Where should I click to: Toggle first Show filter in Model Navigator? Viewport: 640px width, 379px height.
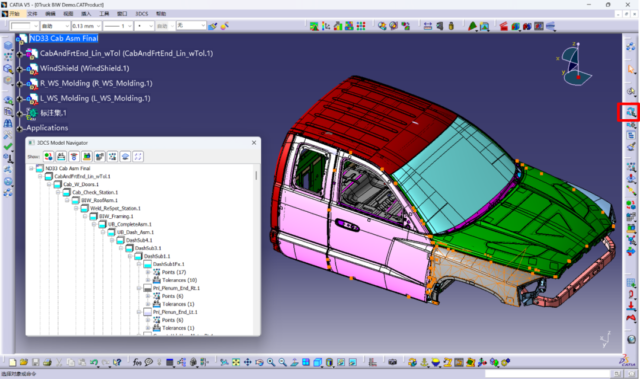(48, 157)
